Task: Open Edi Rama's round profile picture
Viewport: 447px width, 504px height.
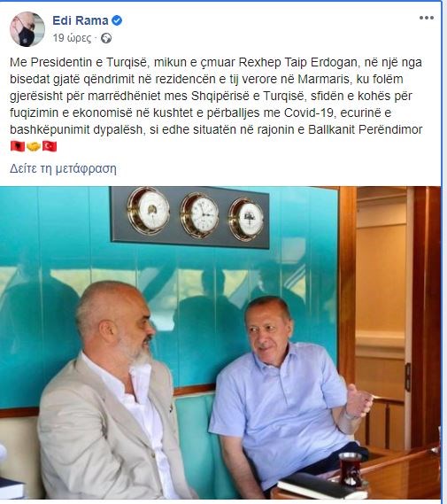Action: (x=27, y=29)
